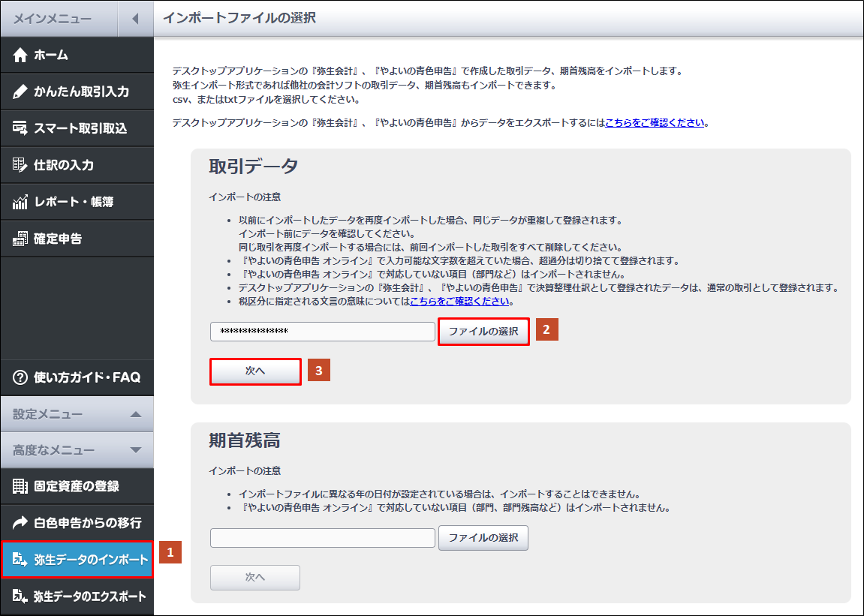This screenshot has width=864, height=616.
Task: Click the 期首残高 section heading
Action: tap(245, 440)
